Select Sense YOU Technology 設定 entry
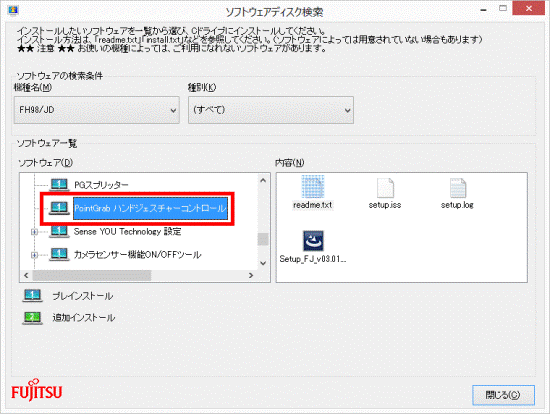550x414 pixels. coord(127,232)
